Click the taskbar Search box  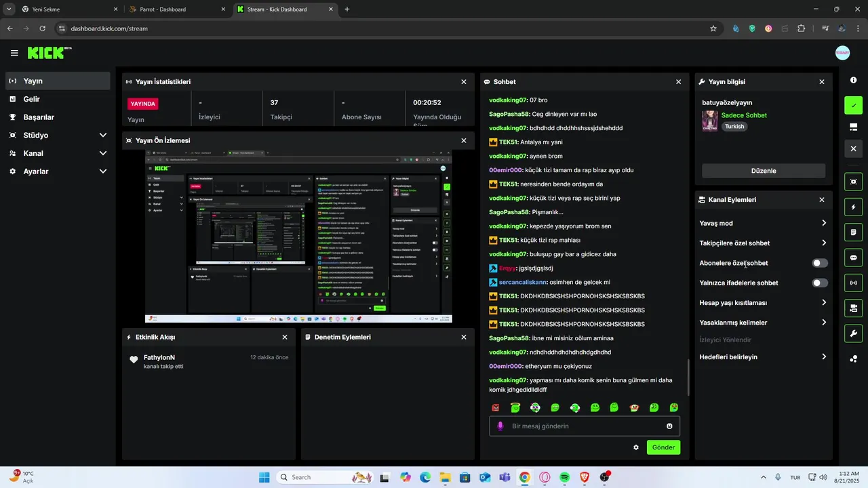pyautogui.click(x=325, y=477)
